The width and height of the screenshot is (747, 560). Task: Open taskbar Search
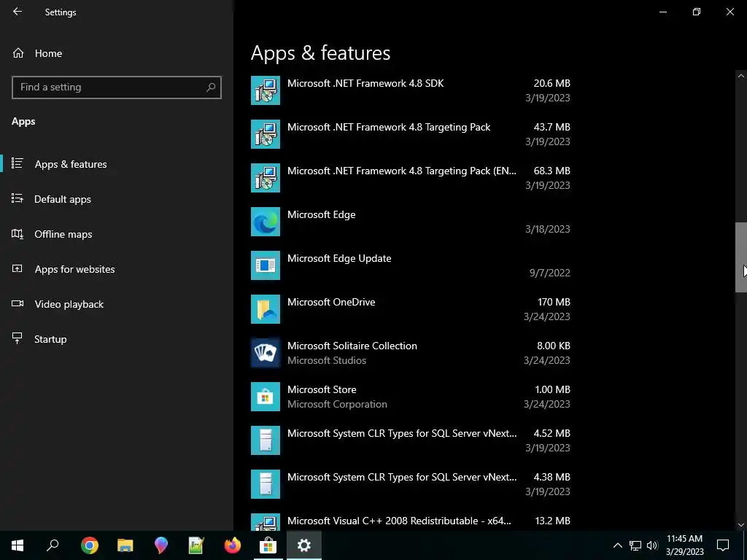coord(53,545)
